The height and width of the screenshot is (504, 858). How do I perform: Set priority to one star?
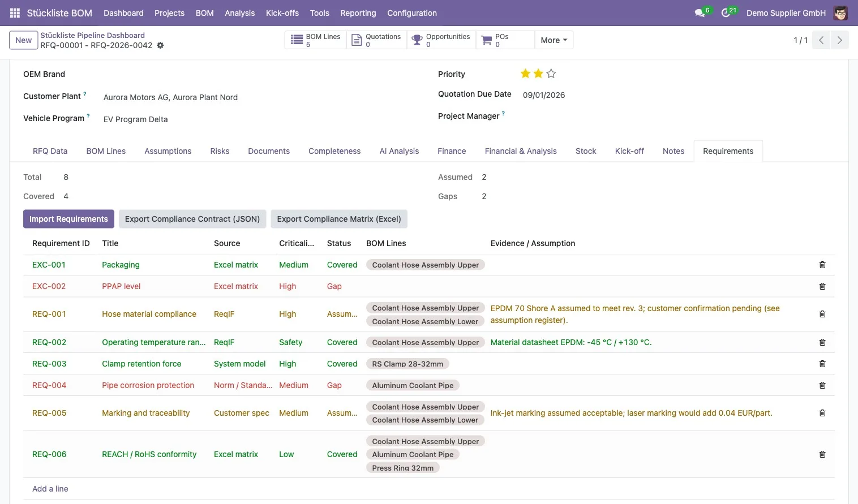[x=525, y=74]
